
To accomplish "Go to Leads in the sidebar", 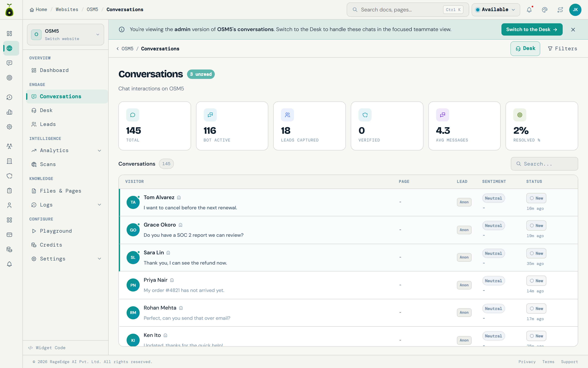I will [x=67, y=124].
